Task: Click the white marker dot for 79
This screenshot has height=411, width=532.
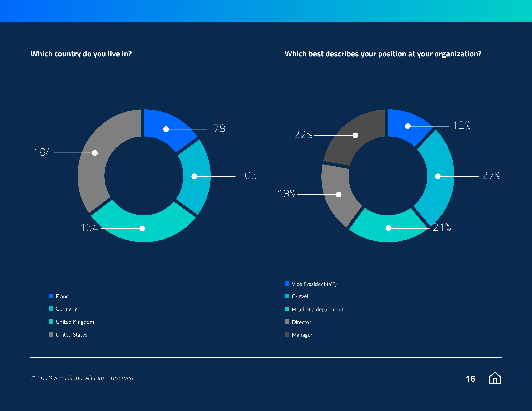Action: (166, 129)
